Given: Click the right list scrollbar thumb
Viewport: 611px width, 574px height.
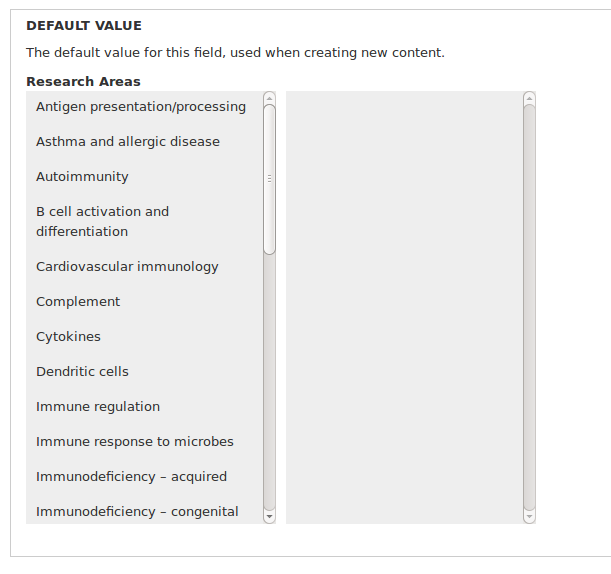Looking at the screenshot, I should (x=529, y=307).
